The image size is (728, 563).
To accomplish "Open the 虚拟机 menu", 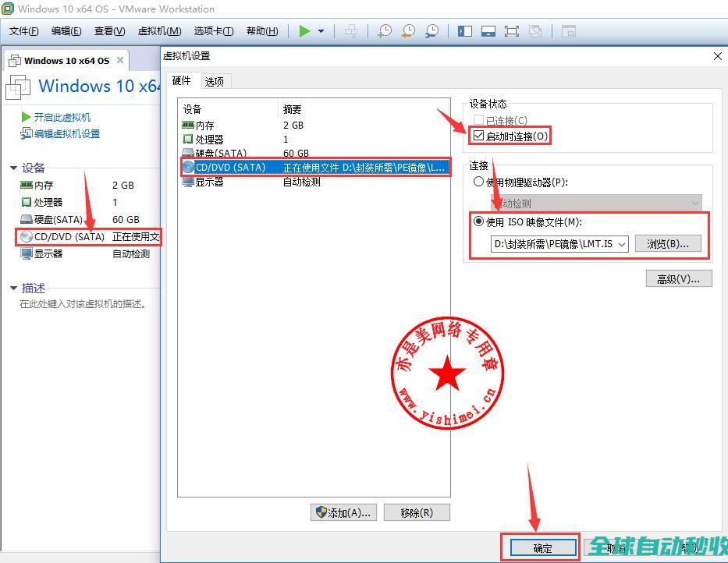I will click(x=159, y=31).
